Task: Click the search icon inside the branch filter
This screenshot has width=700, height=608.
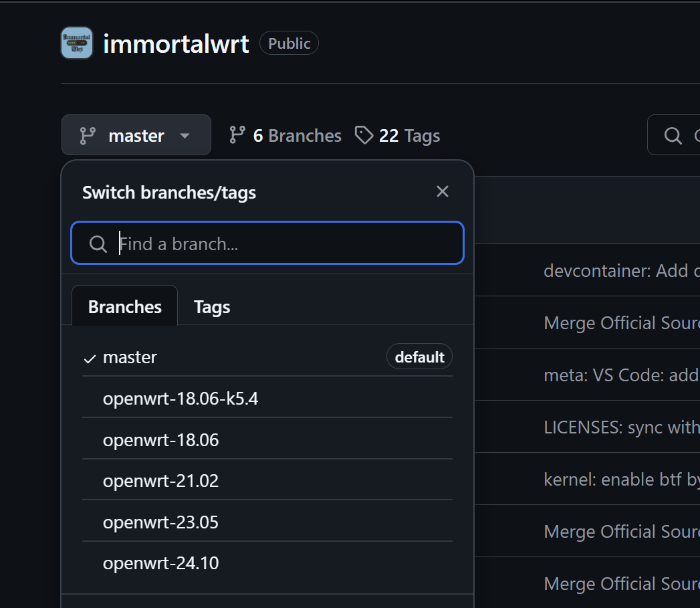Action: pyautogui.click(x=98, y=244)
